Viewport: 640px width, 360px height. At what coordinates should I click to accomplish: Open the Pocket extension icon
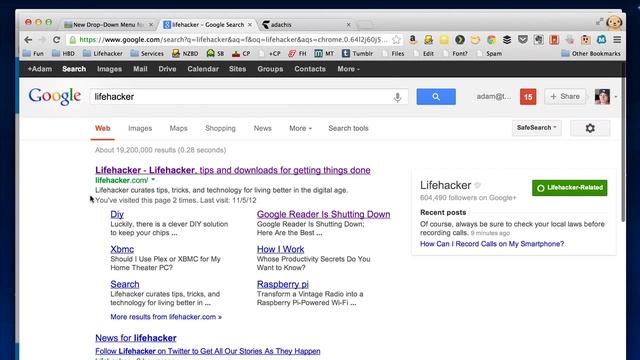pos(523,40)
